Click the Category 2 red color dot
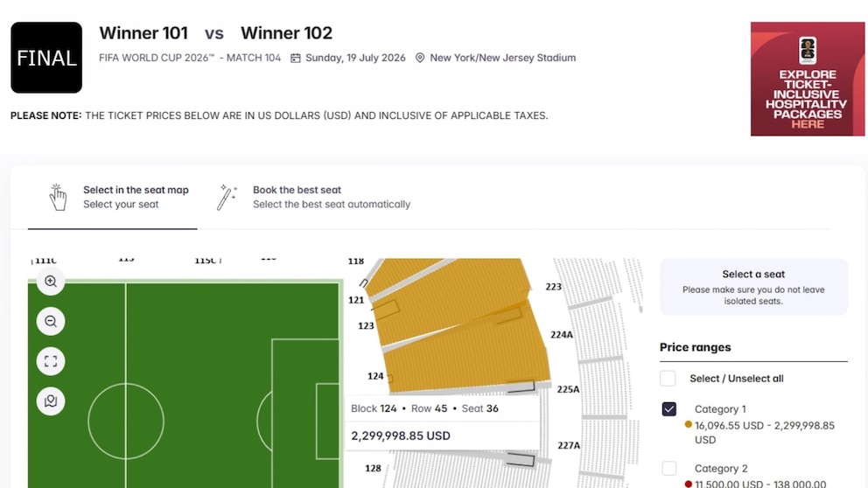The width and height of the screenshot is (868, 488). 689,484
